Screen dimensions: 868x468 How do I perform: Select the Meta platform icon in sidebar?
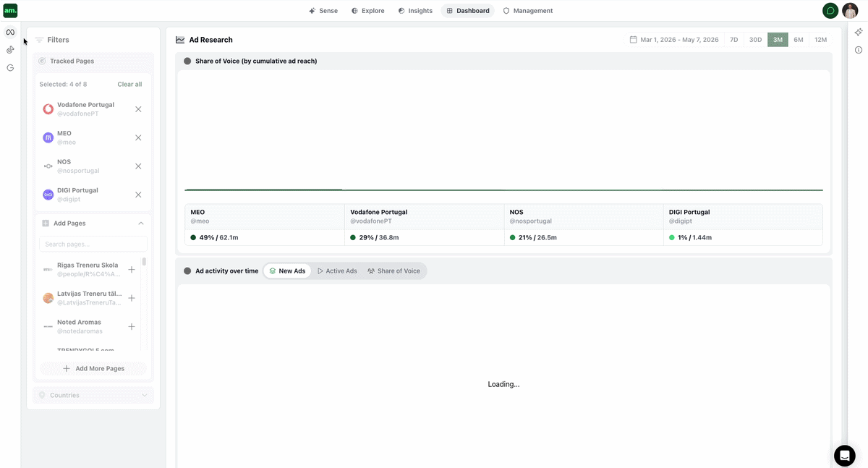[x=10, y=32]
